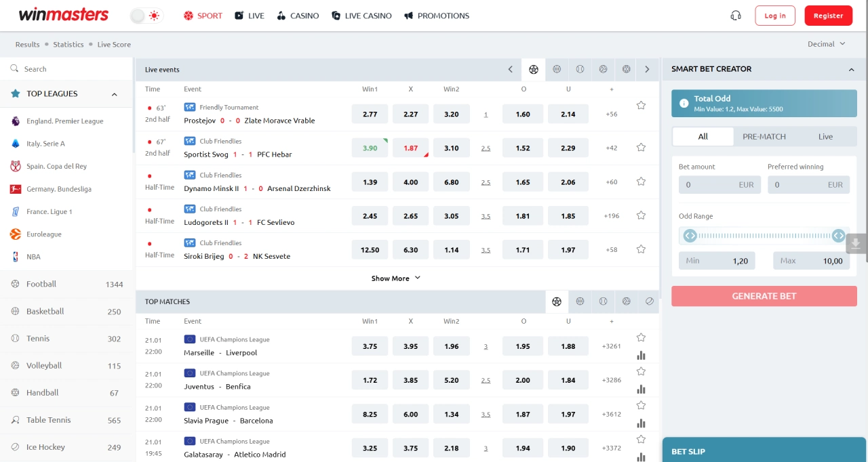Open the Decimal odds format dropdown

(x=825, y=43)
